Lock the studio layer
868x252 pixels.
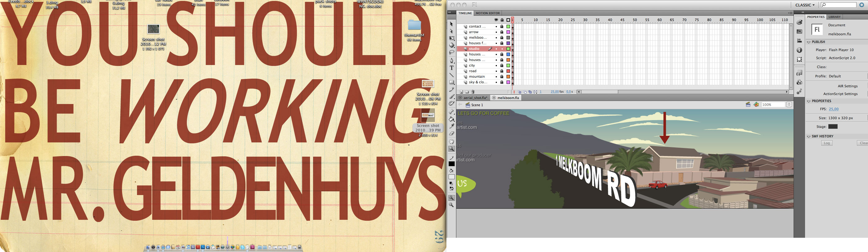click(502, 49)
